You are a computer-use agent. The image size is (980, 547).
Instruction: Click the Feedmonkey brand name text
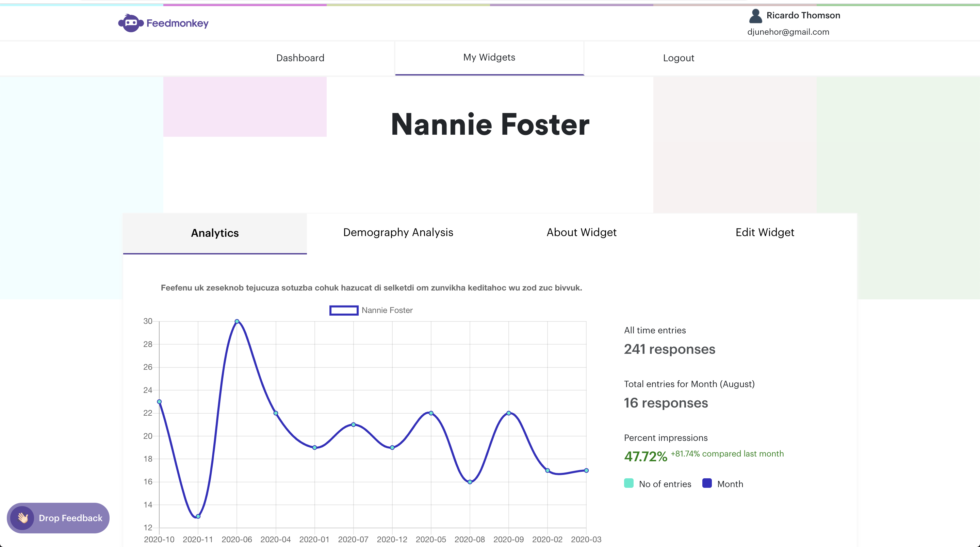(x=177, y=23)
